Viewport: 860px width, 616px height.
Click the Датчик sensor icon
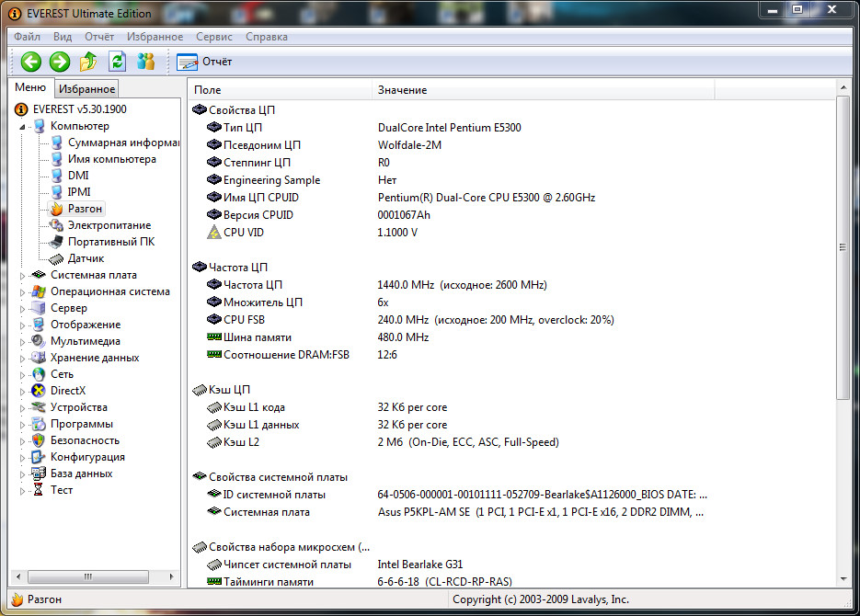point(56,258)
